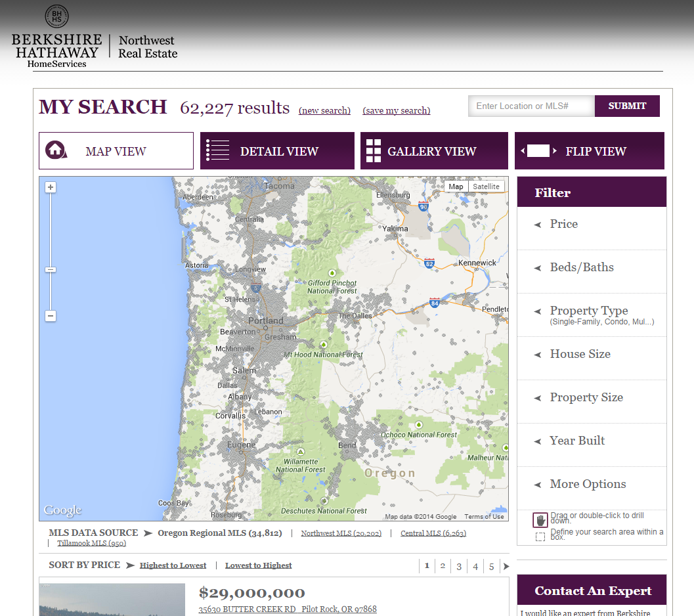Click the $29,000,000 listing price
694x616 pixels.
252,592
